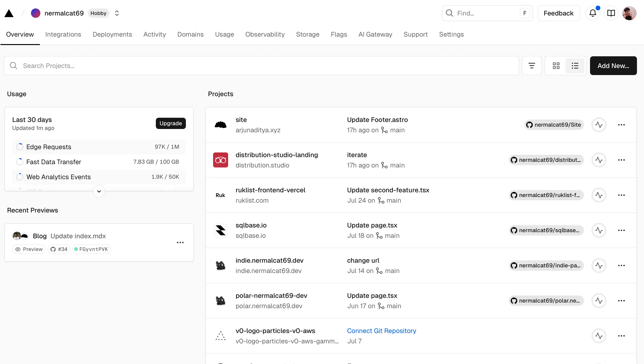Open the project filter icon

pos(532,65)
